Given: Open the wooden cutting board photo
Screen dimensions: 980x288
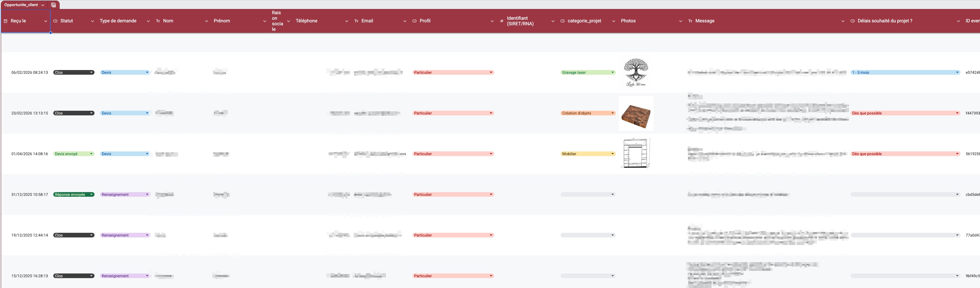Looking at the screenshot, I should coord(636,113).
